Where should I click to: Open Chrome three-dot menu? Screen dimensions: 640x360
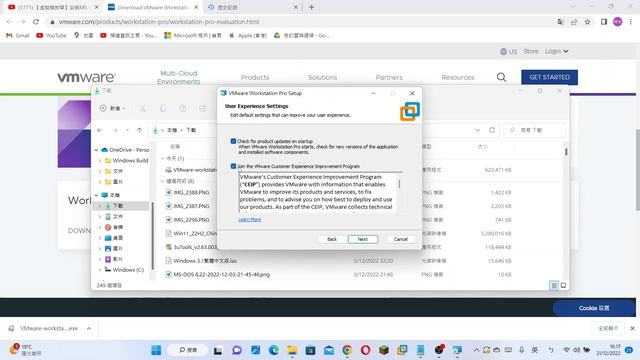point(631,22)
